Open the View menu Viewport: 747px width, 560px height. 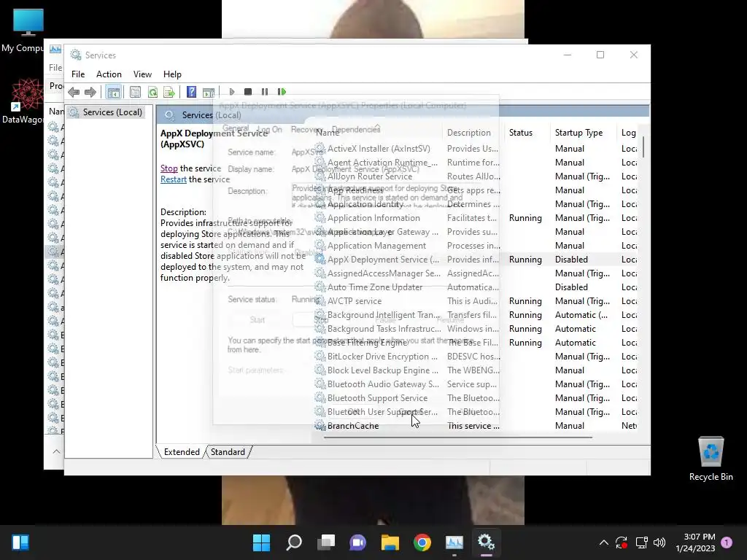(142, 74)
